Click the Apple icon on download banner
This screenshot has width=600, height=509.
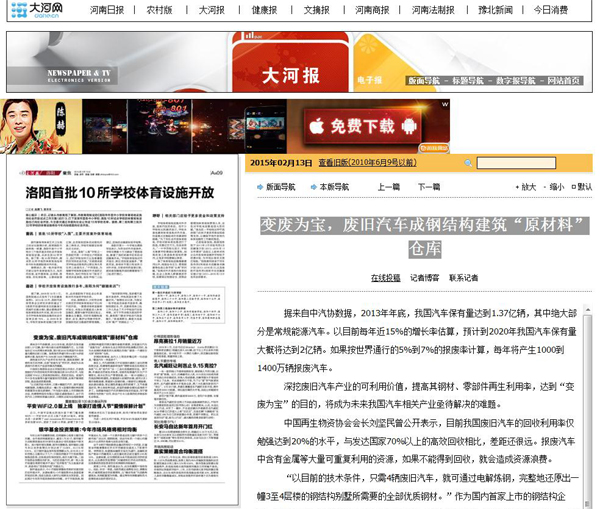(x=316, y=126)
